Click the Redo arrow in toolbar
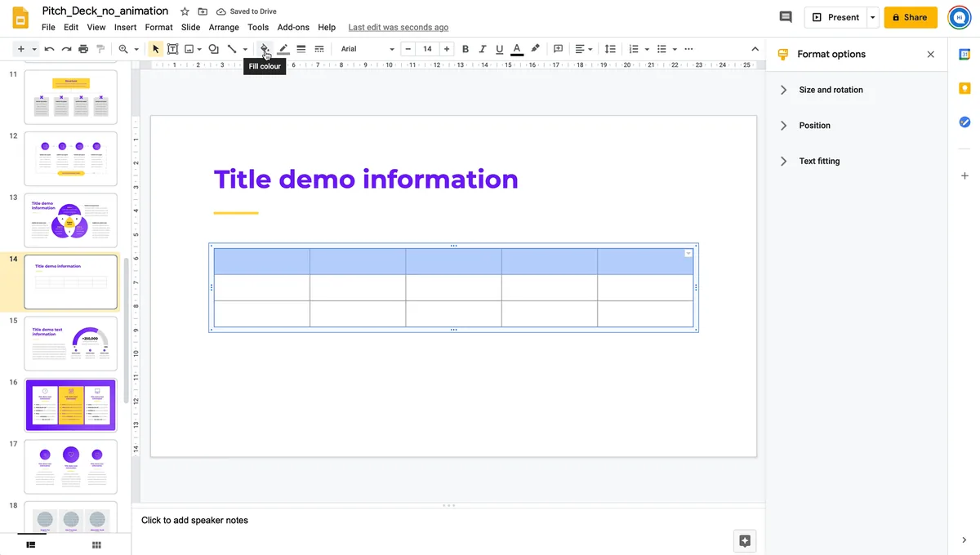This screenshot has height=555, width=980. tap(66, 49)
